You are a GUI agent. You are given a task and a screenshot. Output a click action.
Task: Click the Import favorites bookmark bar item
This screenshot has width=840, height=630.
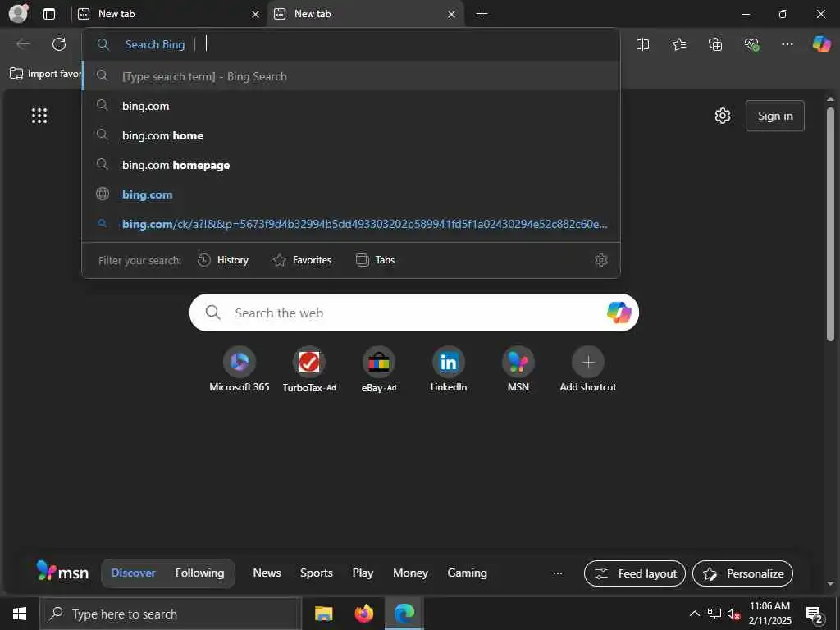[x=45, y=73]
